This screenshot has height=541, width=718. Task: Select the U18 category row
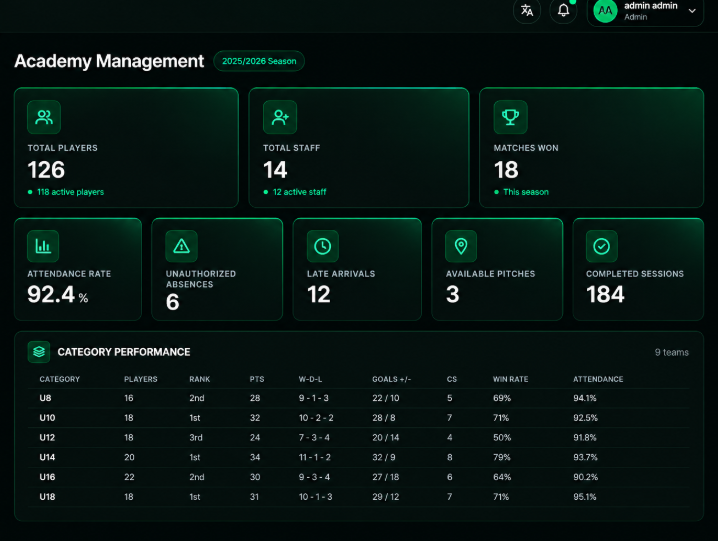click(x=359, y=497)
